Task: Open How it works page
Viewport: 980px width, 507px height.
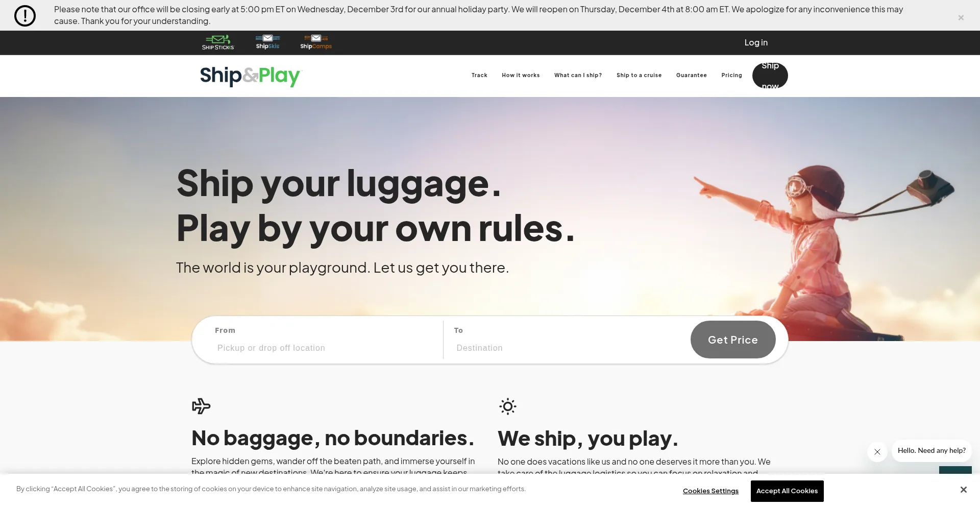Action: (521, 75)
